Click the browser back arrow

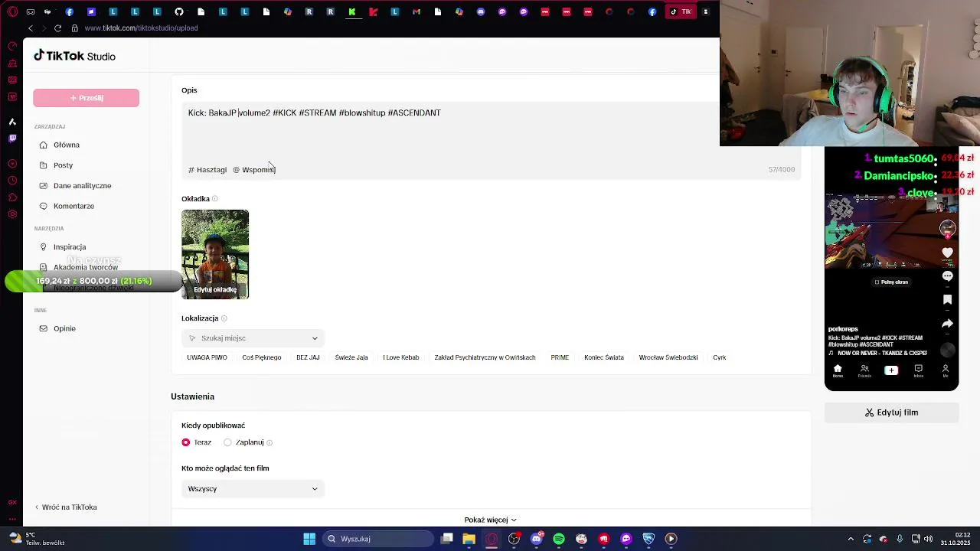(30, 28)
